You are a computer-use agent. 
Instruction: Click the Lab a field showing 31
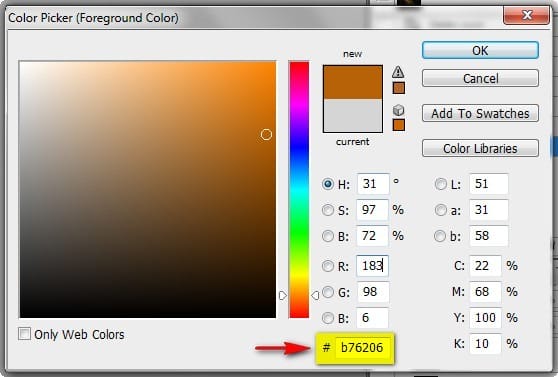[x=489, y=210]
